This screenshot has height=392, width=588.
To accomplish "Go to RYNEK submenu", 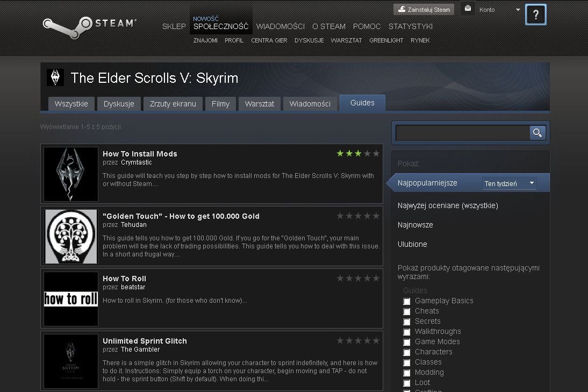I will 420,40.
